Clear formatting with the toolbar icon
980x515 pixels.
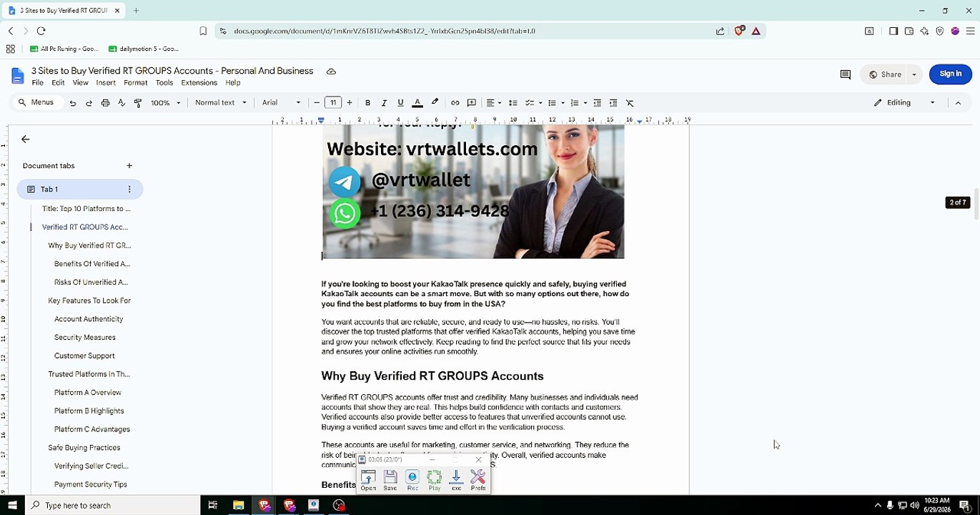(630, 103)
